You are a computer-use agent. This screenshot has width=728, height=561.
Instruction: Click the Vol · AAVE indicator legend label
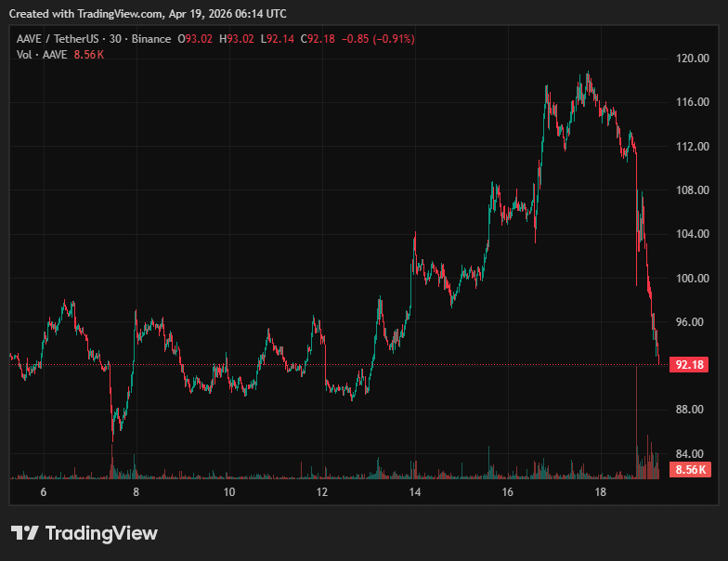coord(40,55)
